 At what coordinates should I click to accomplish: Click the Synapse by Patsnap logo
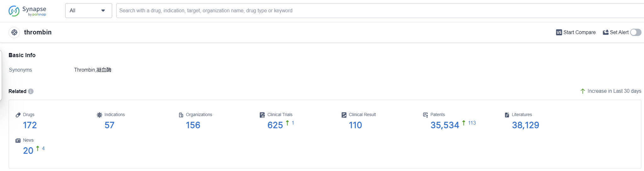point(27,11)
